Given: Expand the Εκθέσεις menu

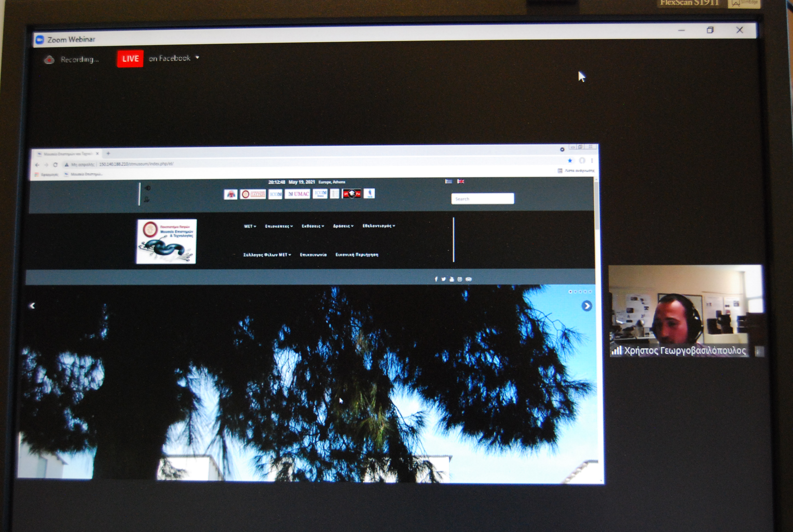Looking at the screenshot, I should point(313,226).
